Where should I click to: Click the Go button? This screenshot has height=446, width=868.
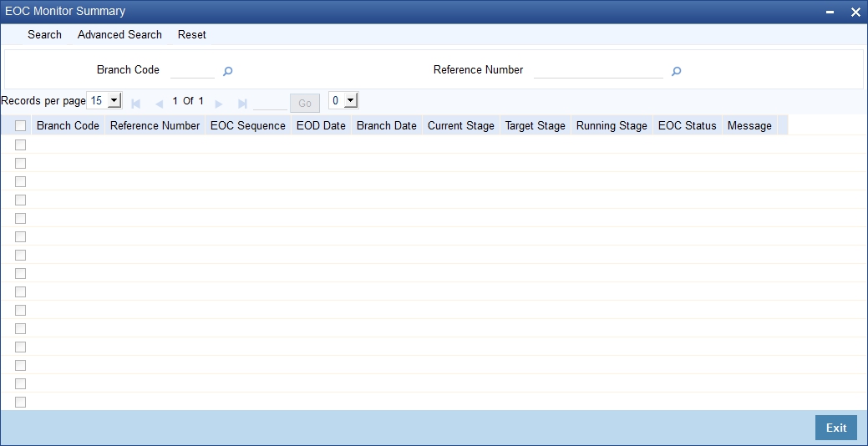click(305, 104)
